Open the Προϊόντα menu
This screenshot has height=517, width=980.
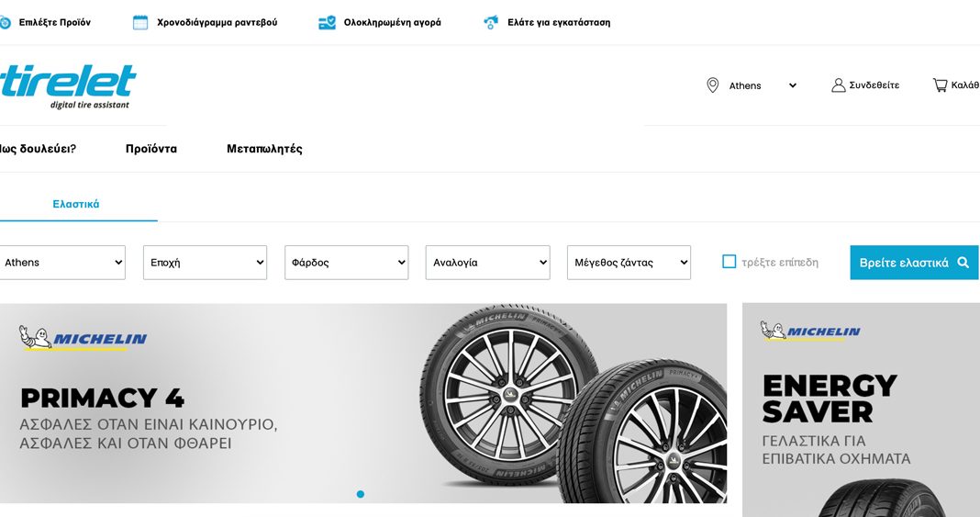(x=151, y=149)
